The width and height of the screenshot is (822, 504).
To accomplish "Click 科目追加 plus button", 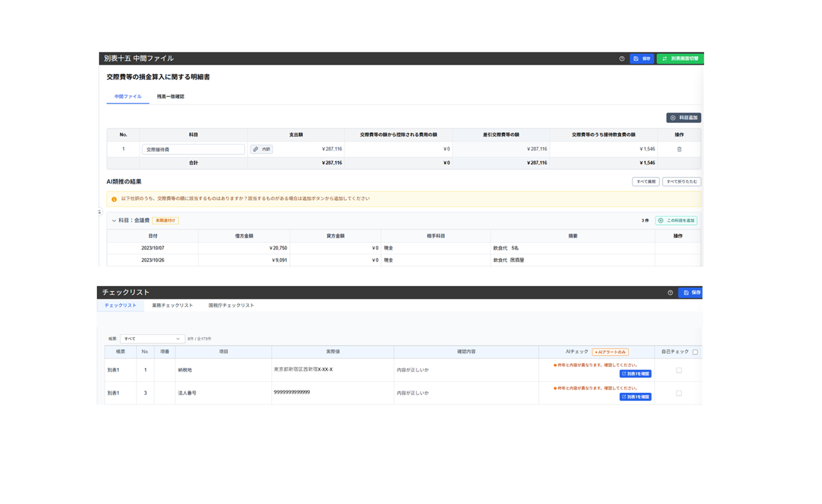I will 684,118.
